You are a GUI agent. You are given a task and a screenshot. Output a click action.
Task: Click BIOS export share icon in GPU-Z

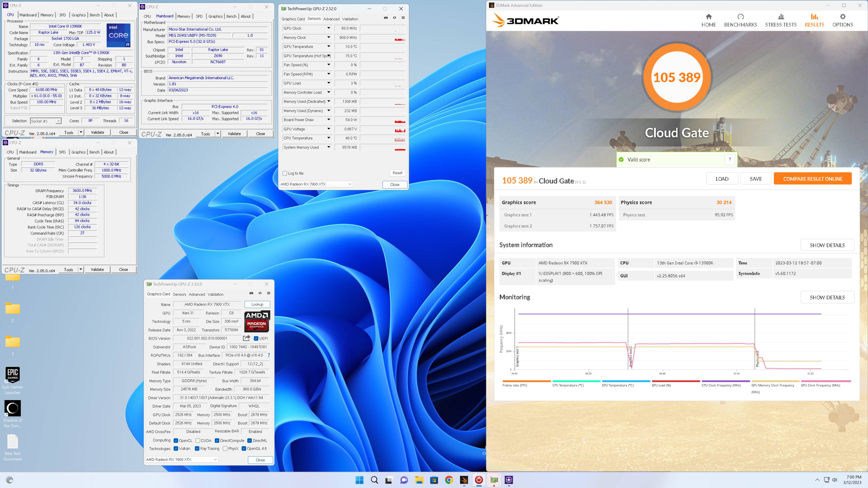pyautogui.click(x=247, y=338)
